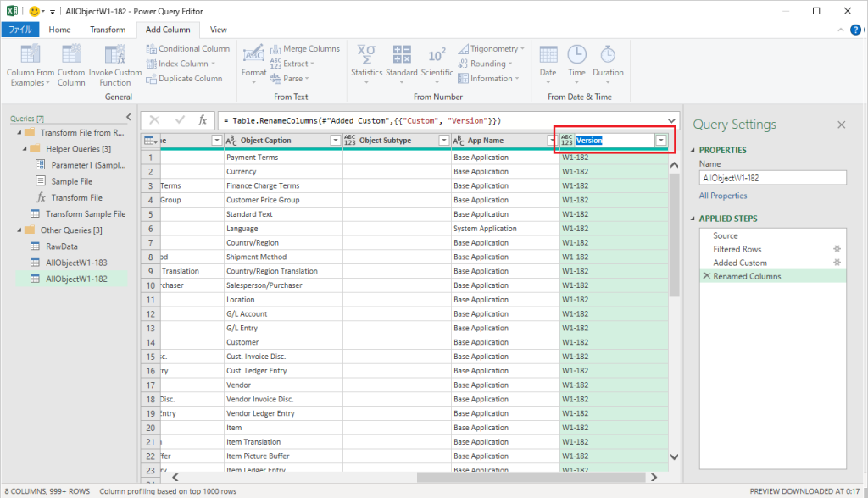Collapse the Queries pane
Viewport: 868px width, 498px height.
tap(129, 117)
